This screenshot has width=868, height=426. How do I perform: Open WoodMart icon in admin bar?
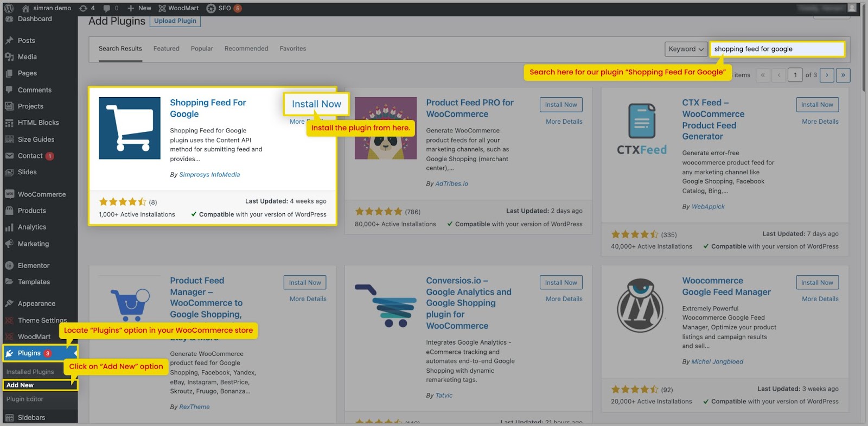pos(162,8)
